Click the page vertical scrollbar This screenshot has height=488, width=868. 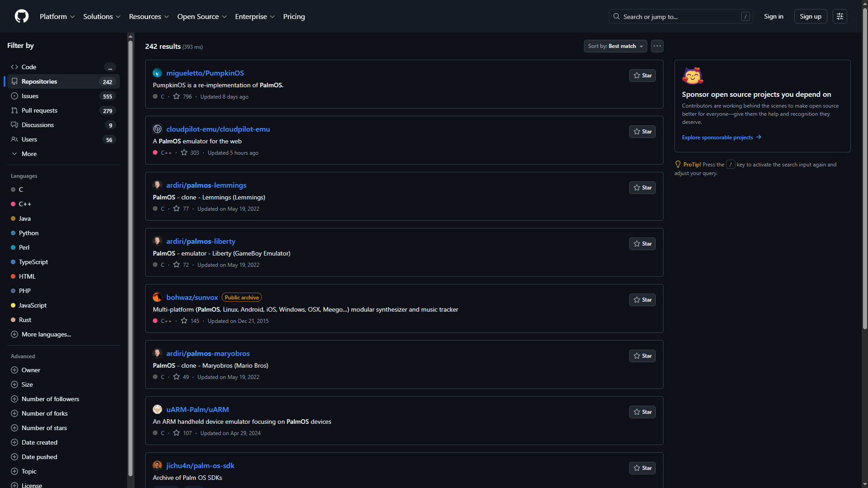865,170
